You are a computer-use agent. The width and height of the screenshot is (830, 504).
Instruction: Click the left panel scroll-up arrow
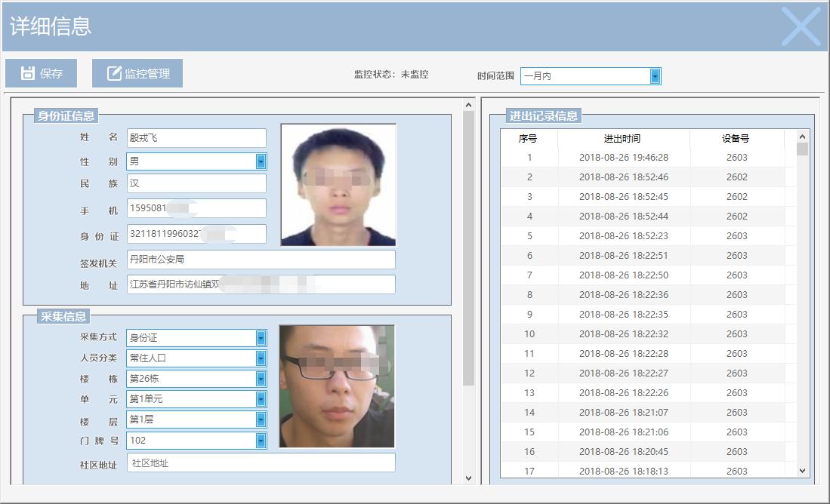click(x=468, y=106)
